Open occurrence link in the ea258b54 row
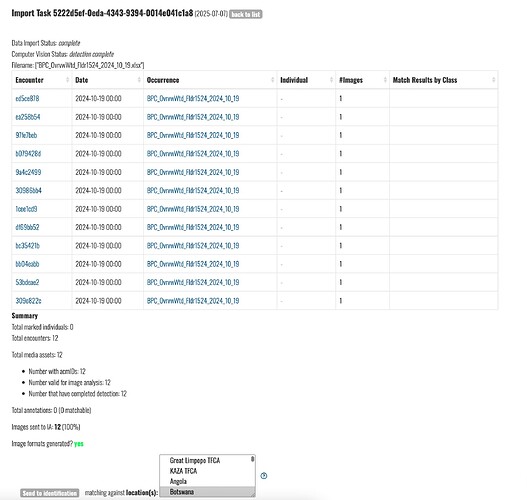The height and width of the screenshot is (500, 527). point(193,117)
